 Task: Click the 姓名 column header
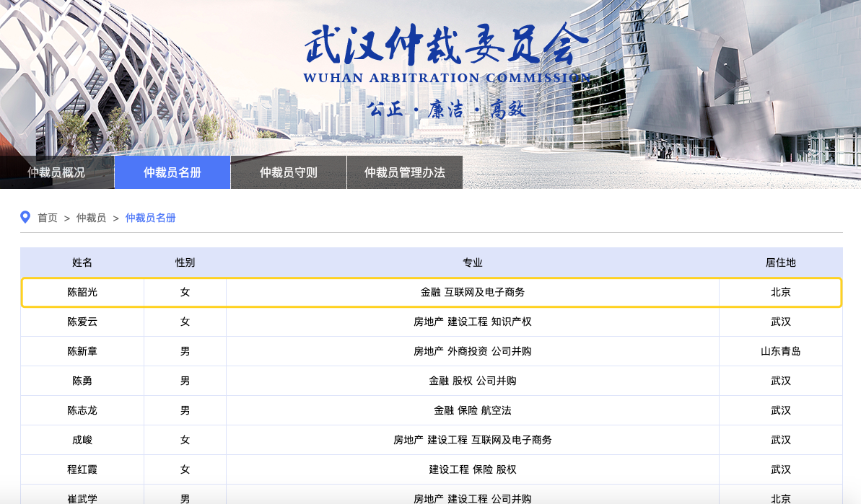click(x=82, y=262)
